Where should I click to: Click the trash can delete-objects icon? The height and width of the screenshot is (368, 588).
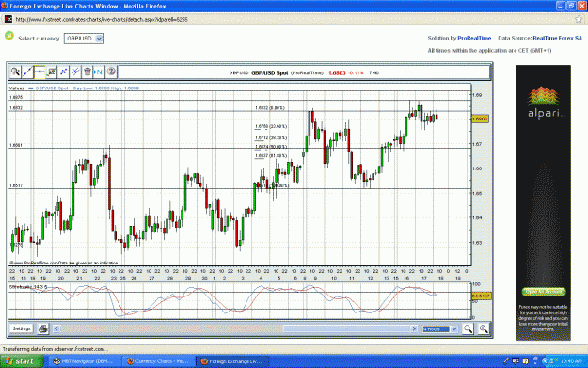point(87,72)
